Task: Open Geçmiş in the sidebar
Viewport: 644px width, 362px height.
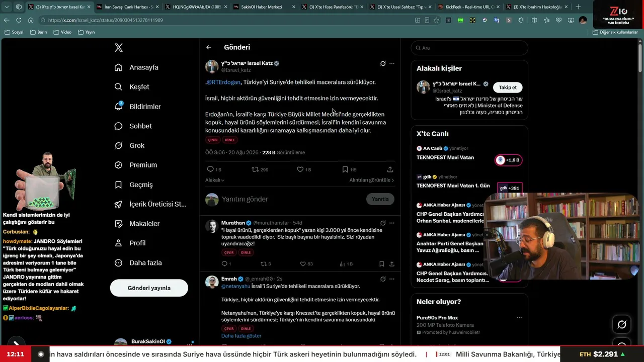Action: click(x=133, y=185)
